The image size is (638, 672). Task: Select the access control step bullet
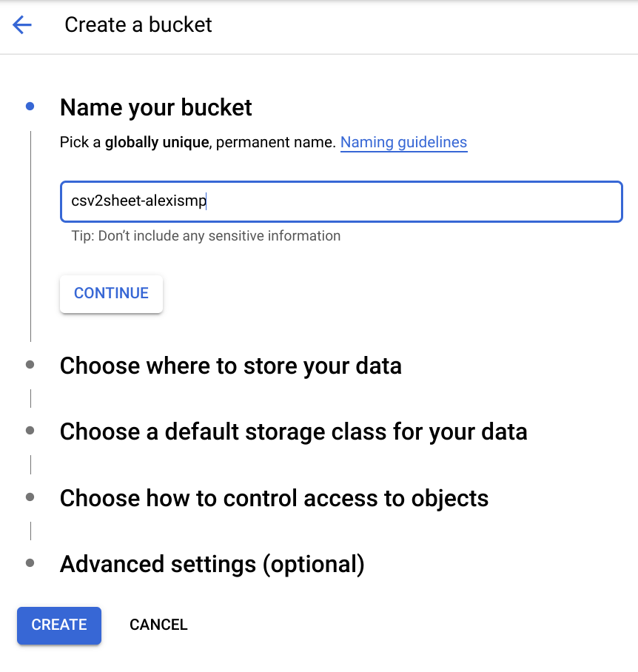click(x=30, y=497)
